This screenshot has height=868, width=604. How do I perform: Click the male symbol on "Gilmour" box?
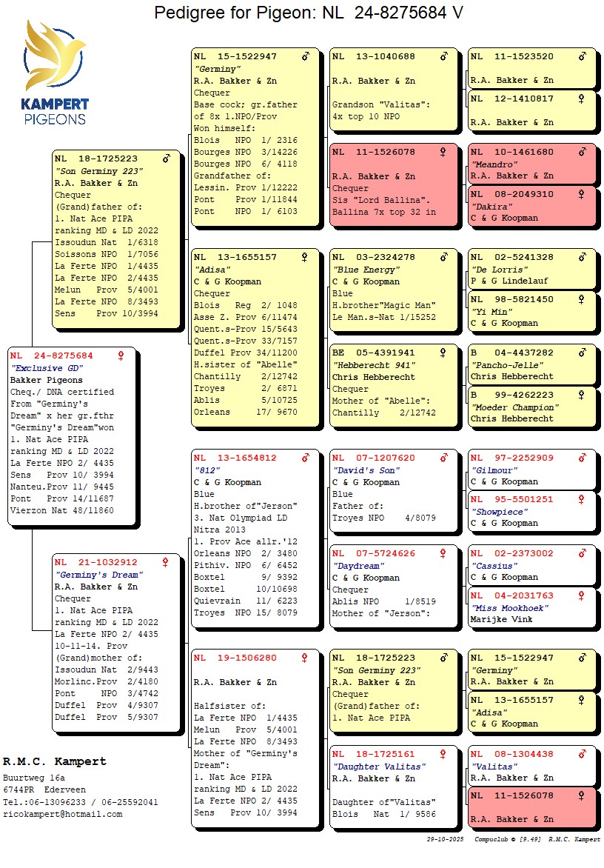tap(582, 458)
